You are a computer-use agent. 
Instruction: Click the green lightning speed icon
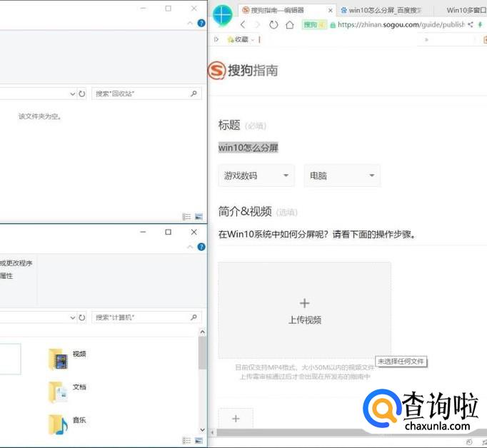(x=481, y=24)
